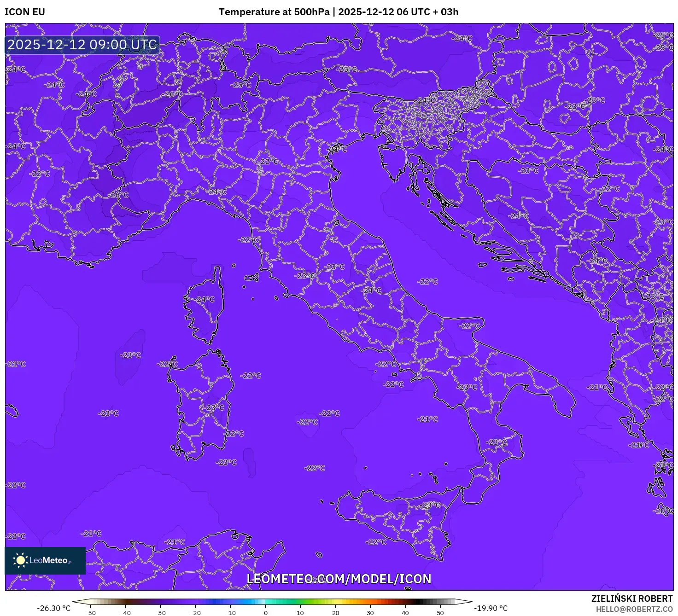Screen dimensions: 678x616
Task: Click the -23°C label near Sicily
Action: [x=430, y=505]
